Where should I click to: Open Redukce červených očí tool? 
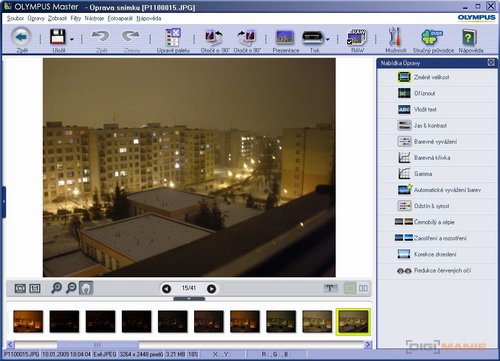[x=437, y=270]
